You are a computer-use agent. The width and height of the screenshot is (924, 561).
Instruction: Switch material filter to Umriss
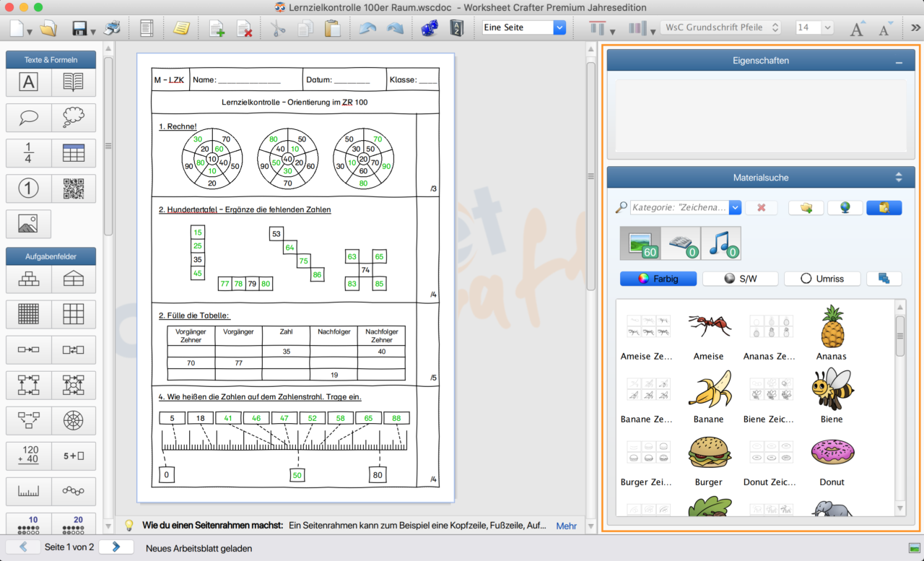pyautogui.click(x=822, y=279)
